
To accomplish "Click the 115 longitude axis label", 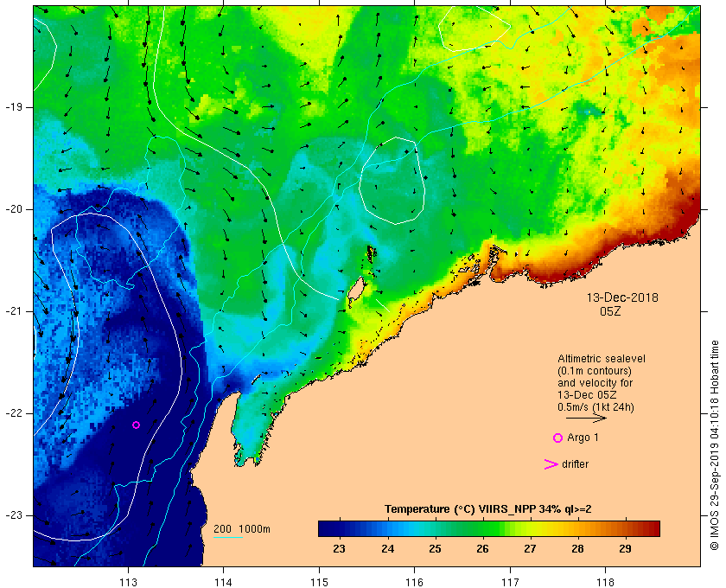I will (x=319, y=581).
